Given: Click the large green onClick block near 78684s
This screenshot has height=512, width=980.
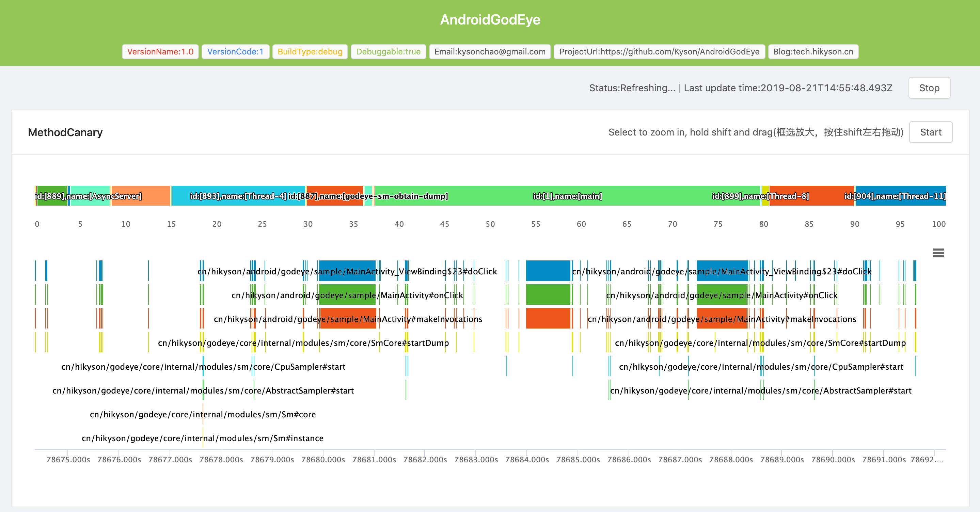Looking at the screenshot, I should pos(548,294).
